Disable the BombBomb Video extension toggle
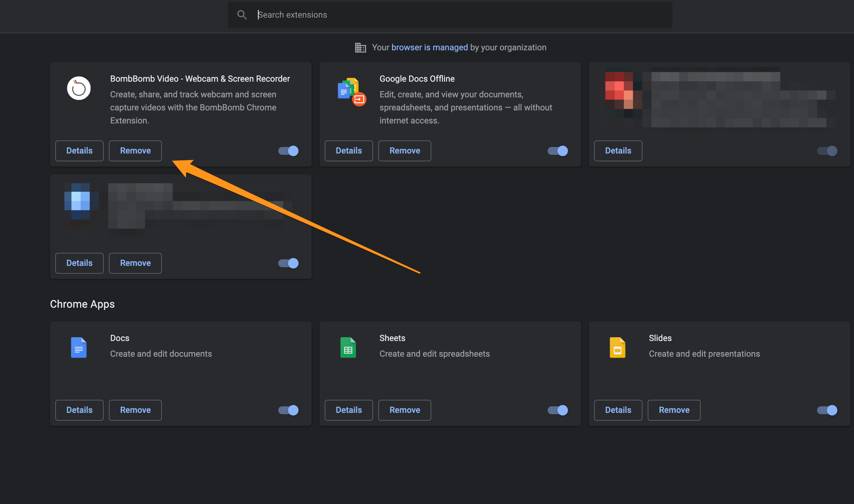The image size is (854, 504). (288, 151)
